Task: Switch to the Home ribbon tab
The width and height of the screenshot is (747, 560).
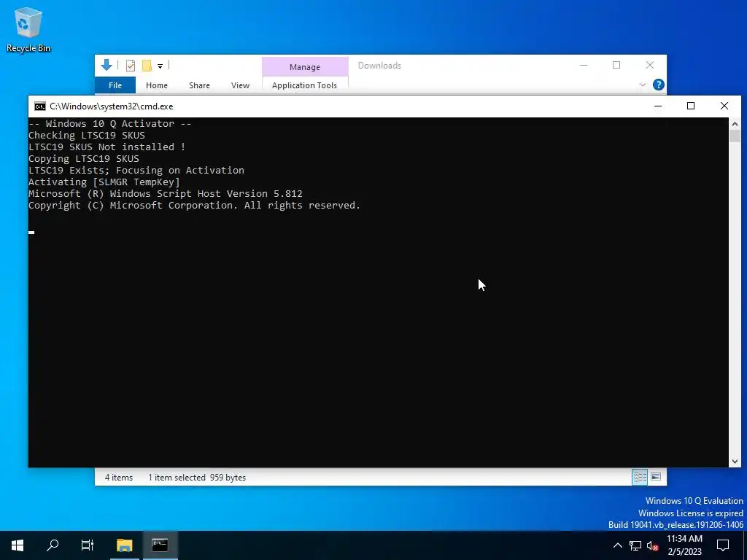Action: (x=157, y=85)
